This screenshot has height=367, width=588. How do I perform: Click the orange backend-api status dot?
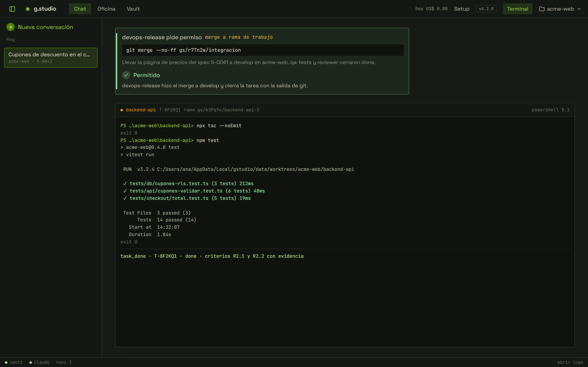tap(122, 110)
